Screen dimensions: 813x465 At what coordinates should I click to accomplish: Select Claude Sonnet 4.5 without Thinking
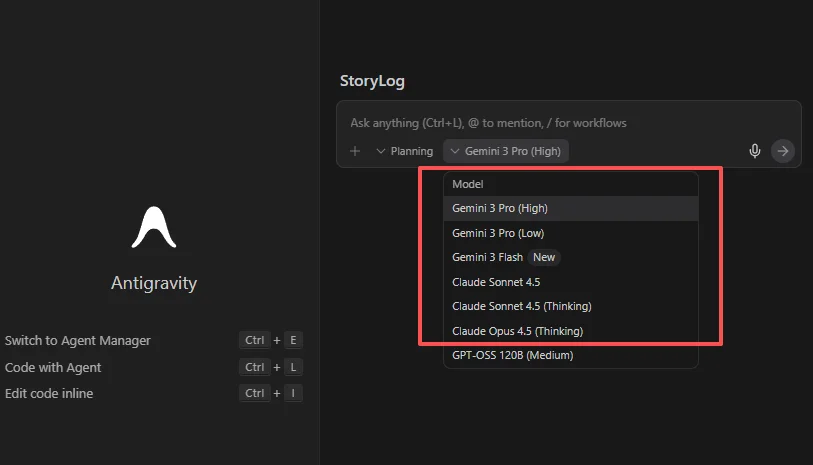pos(497,282)
